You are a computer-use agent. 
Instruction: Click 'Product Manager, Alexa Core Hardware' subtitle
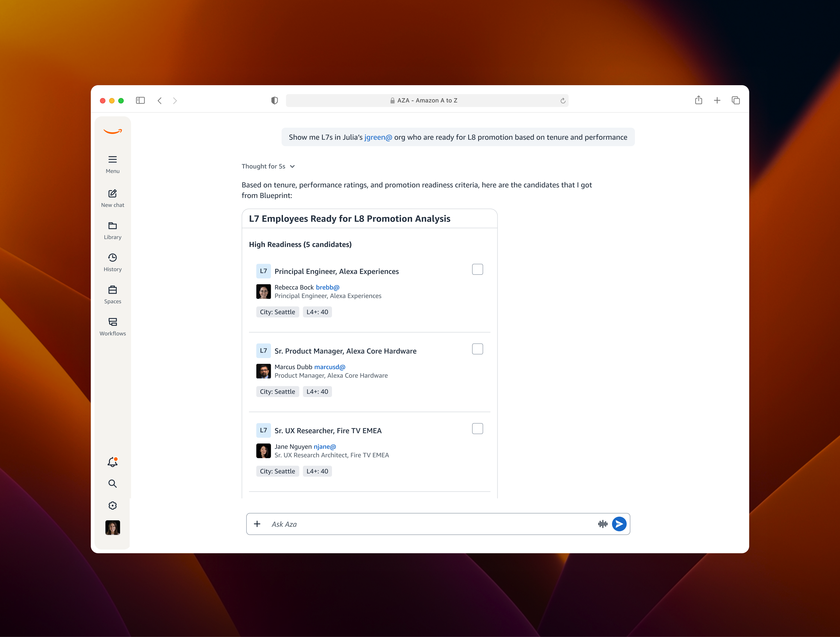coord(331,376)
